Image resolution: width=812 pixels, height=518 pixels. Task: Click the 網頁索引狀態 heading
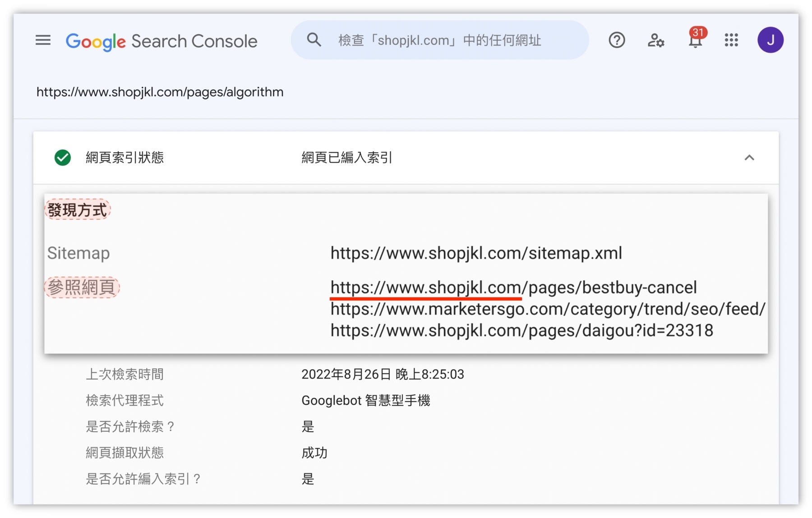point(125,157)
